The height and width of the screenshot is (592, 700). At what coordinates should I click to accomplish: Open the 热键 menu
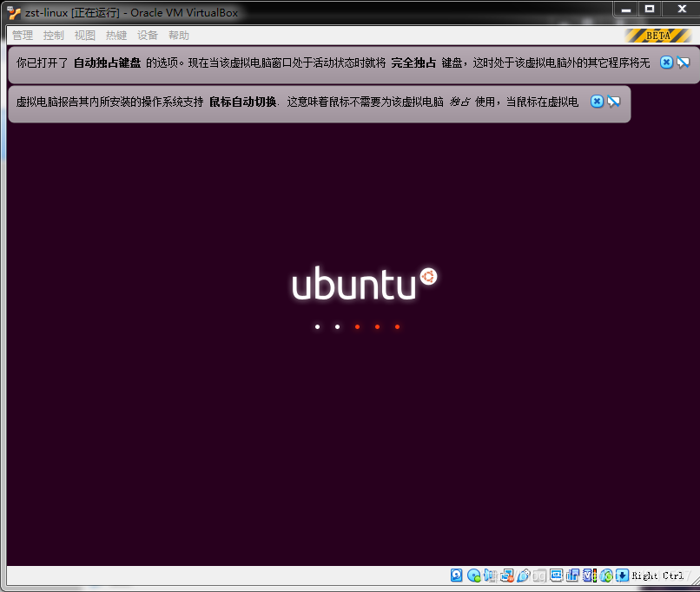click(116, 36)
